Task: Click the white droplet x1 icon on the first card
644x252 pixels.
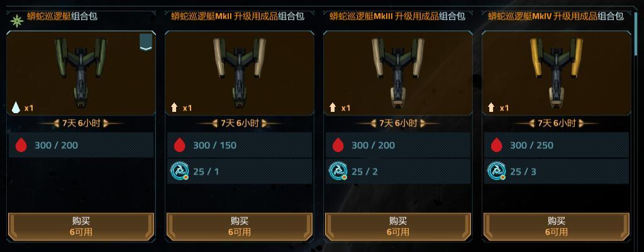Action: pos(16,108)
